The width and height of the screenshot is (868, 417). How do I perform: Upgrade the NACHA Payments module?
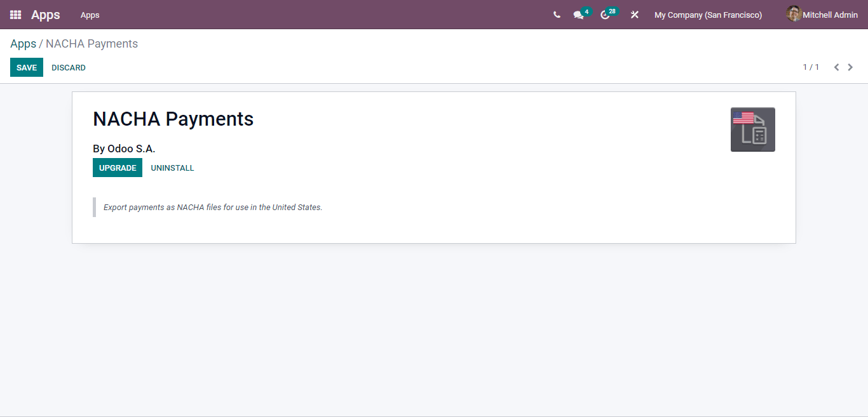[x=118, y=168]
